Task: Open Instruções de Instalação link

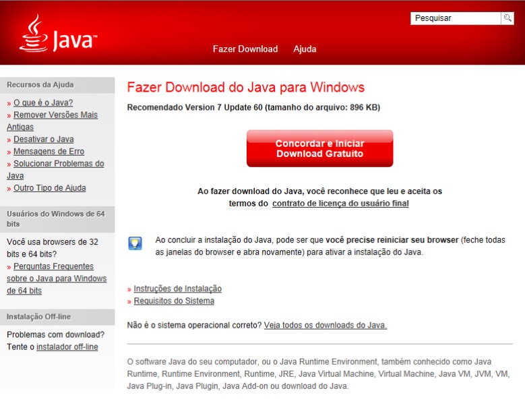Action: (177, 289)
